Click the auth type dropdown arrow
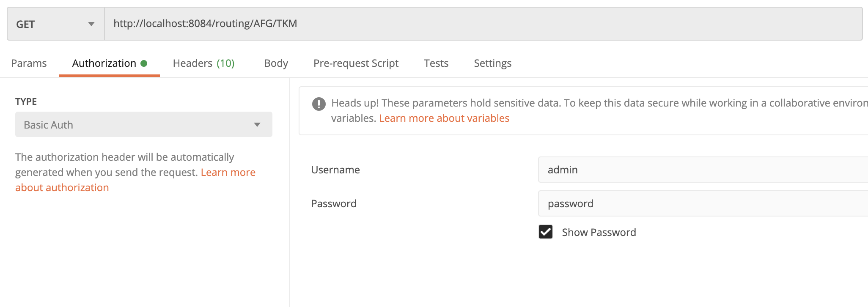 257,125
